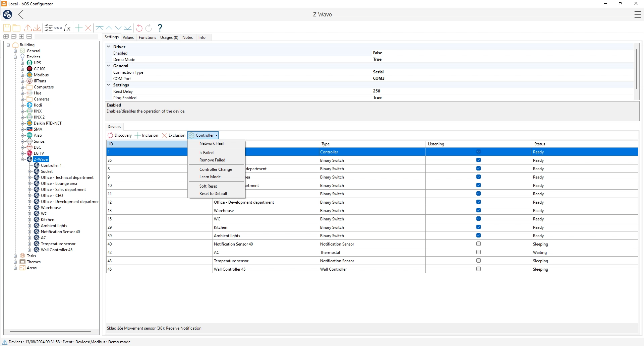The image size is (644, 346).
Task: Switch to the Functions tab
Action: pos(148,38)
